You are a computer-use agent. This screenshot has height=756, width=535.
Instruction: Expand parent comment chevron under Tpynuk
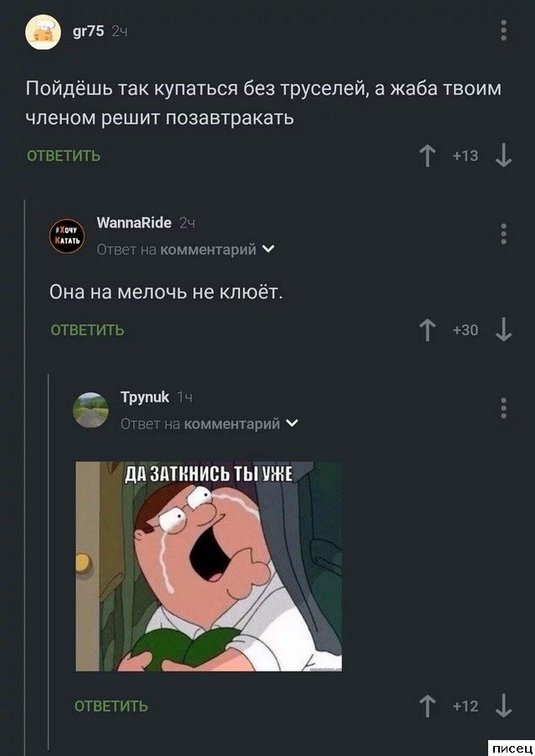[292, 423]
